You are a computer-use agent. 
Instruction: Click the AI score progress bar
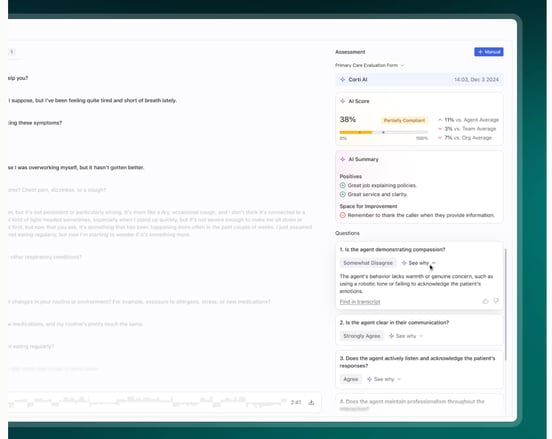384,132
